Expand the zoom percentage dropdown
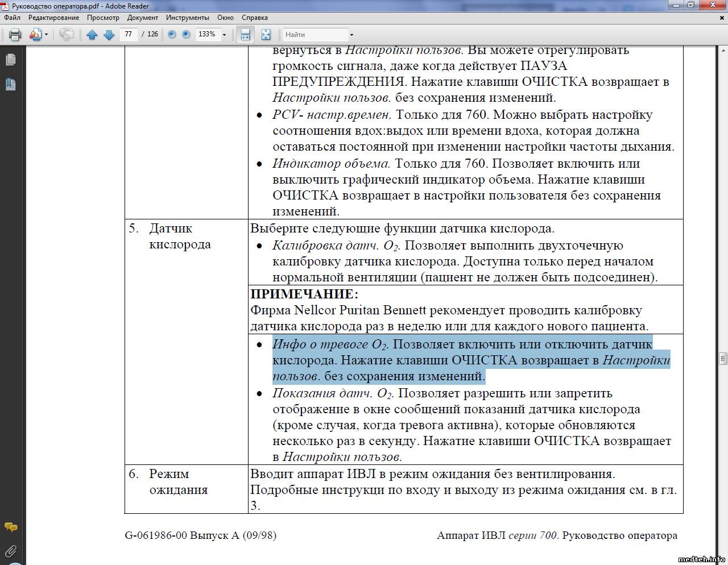This screenshot has height=565, width=728. coord(224,35)
